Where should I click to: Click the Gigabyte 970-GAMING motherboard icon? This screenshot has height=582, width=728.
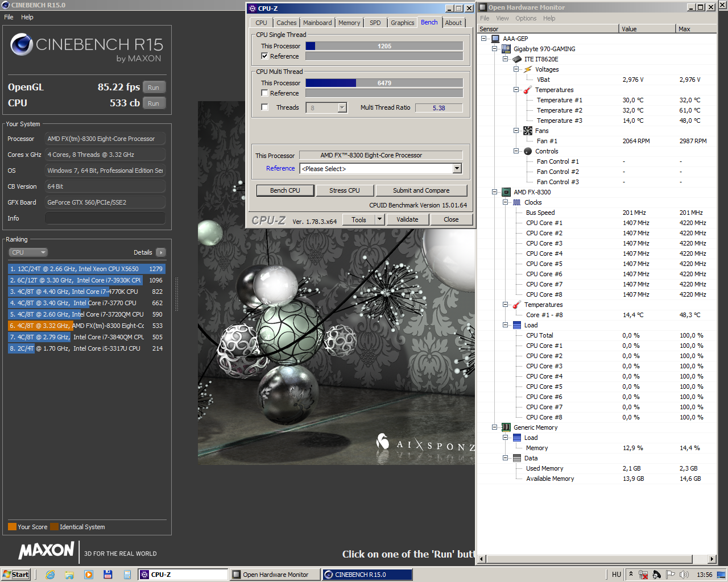(506, 49)
